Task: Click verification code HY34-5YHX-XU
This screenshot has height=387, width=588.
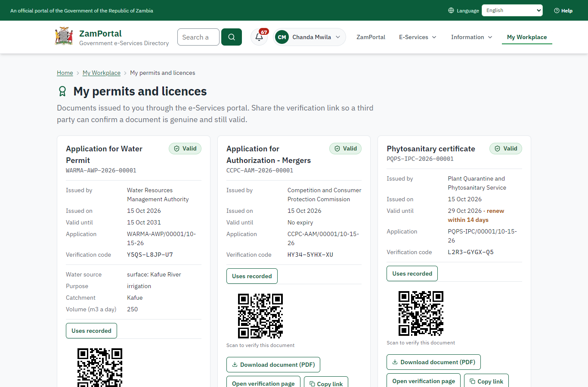Action: (x=310, y=255)
